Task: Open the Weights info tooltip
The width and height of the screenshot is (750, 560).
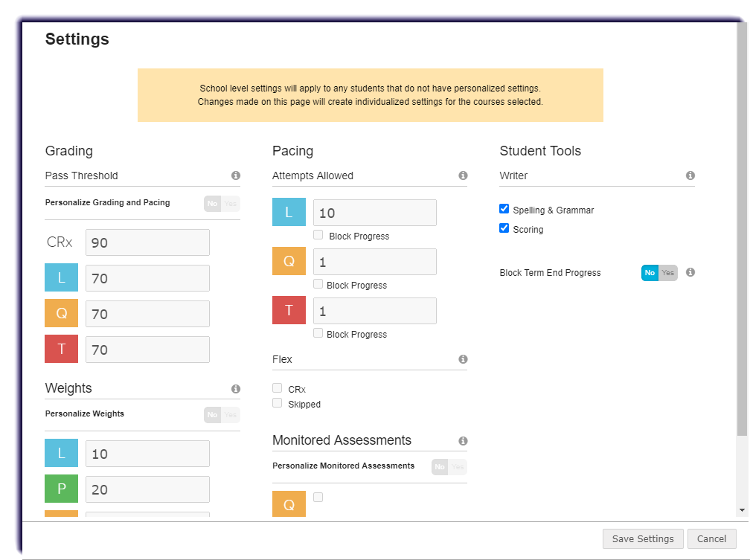Action: (x=236, y=388)
